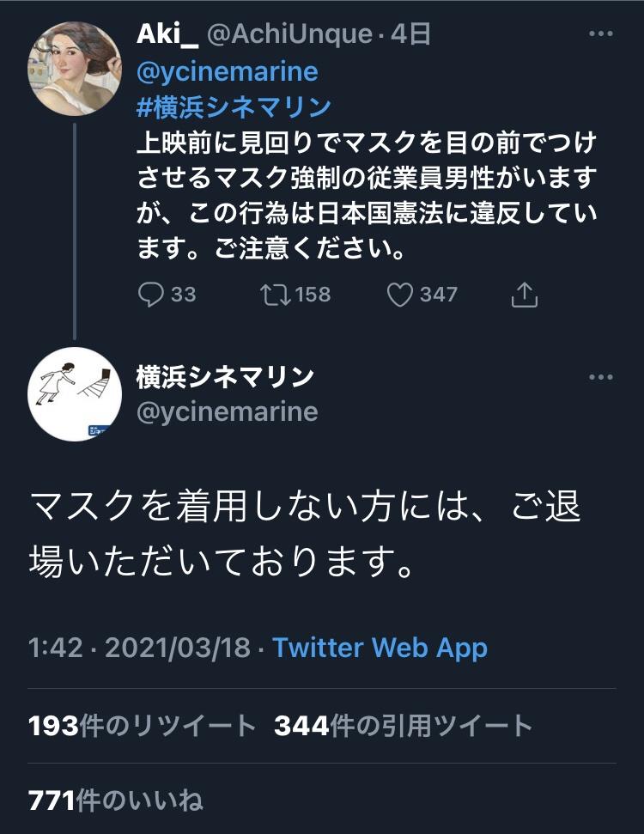Open the three-dot menu on 横浜シネマリン's tweet
The height and width of the screenshot is (834, 644).
click(601, 377)
